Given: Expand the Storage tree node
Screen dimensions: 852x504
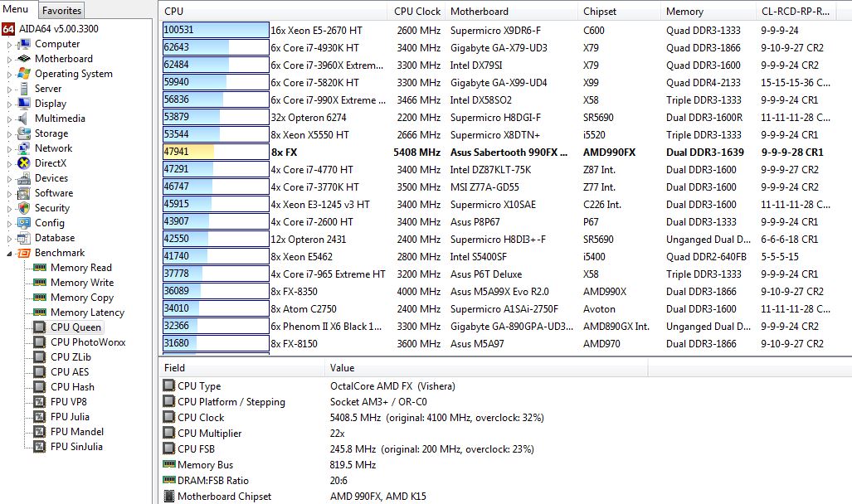Looking at the screenshot, I should [x=9, y=134].
